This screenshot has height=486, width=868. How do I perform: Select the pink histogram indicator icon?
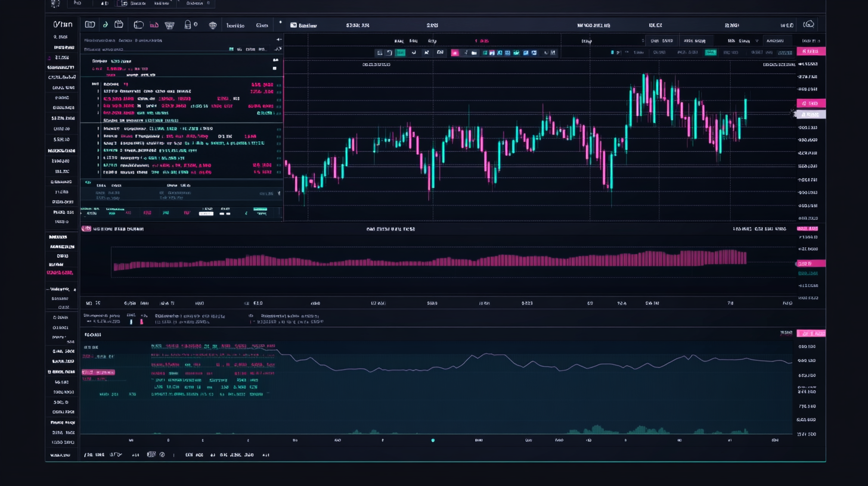pos(154,24)
